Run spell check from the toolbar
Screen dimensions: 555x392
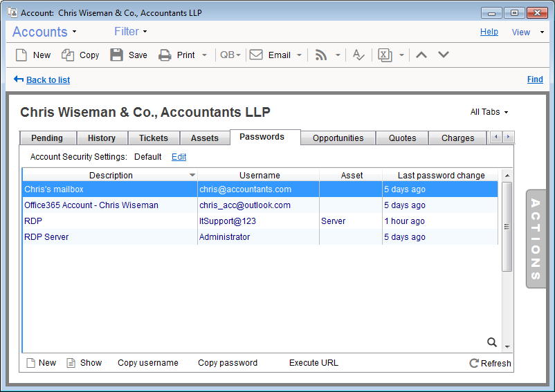358,55
